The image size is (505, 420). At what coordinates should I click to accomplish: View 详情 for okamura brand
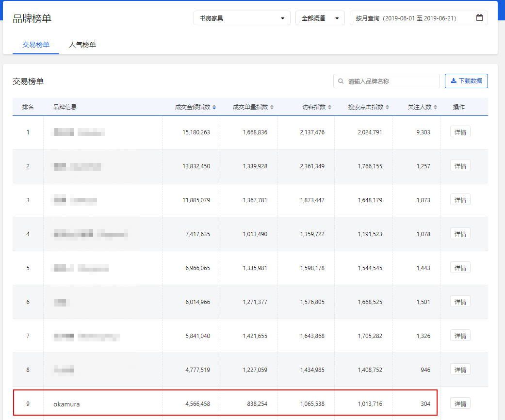tap(460, 404)
